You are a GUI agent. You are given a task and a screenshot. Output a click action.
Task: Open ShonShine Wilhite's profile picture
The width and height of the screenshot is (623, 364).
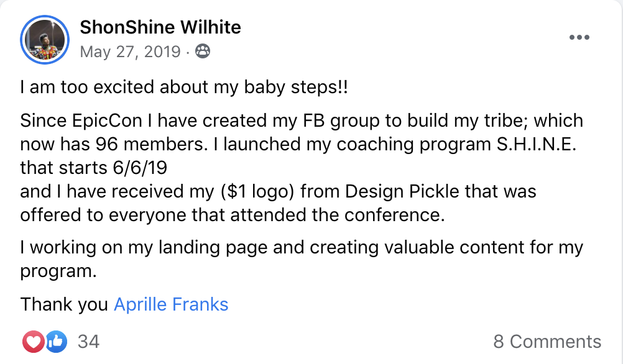click(x=44, y=40)
